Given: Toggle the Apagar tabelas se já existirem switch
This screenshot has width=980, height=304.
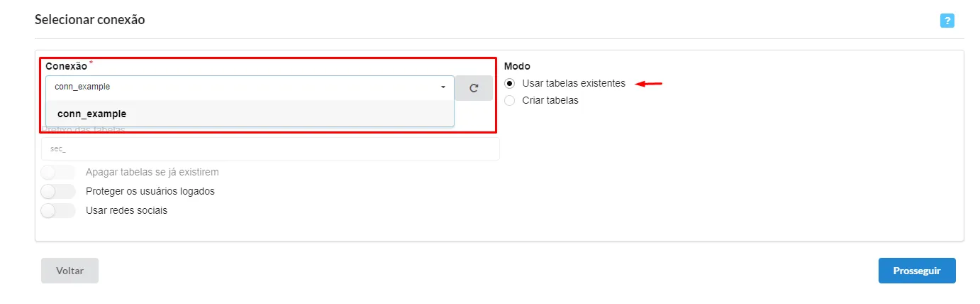Looking at the screenshot, I should point(58,172).
